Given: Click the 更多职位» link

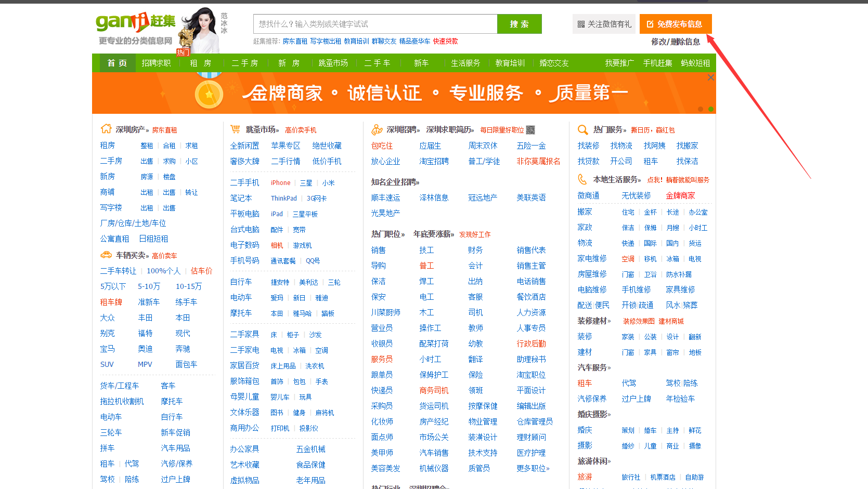Looking at the screenshot, I should point(533,469).
